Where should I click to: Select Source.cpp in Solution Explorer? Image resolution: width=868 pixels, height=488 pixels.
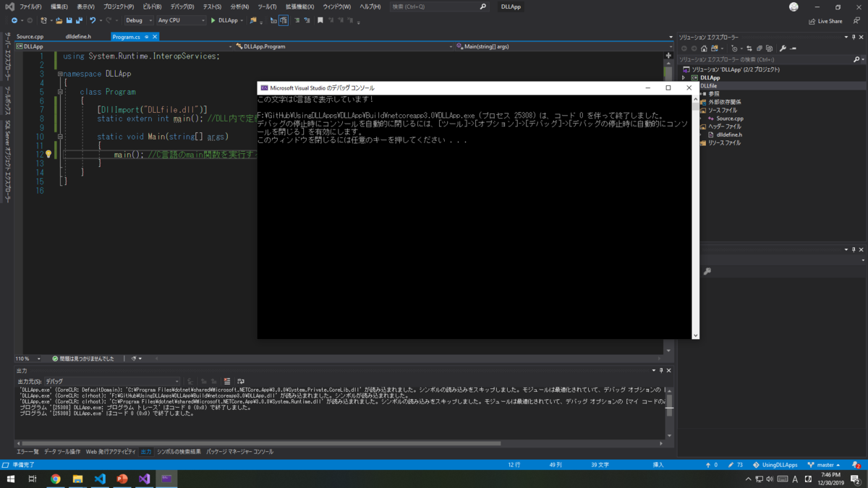tap(730, 119)
